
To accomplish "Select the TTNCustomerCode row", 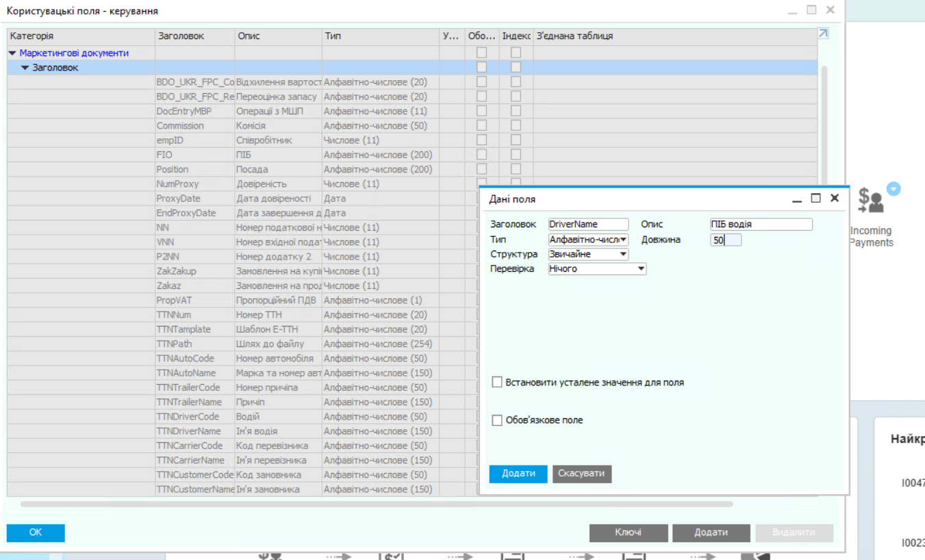I will point(243,474).
